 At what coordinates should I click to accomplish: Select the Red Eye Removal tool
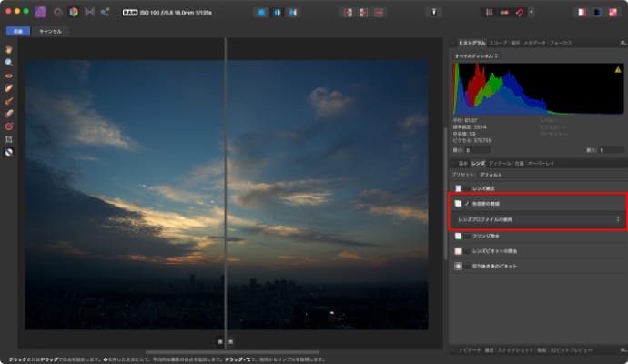(x=9, y=75)
